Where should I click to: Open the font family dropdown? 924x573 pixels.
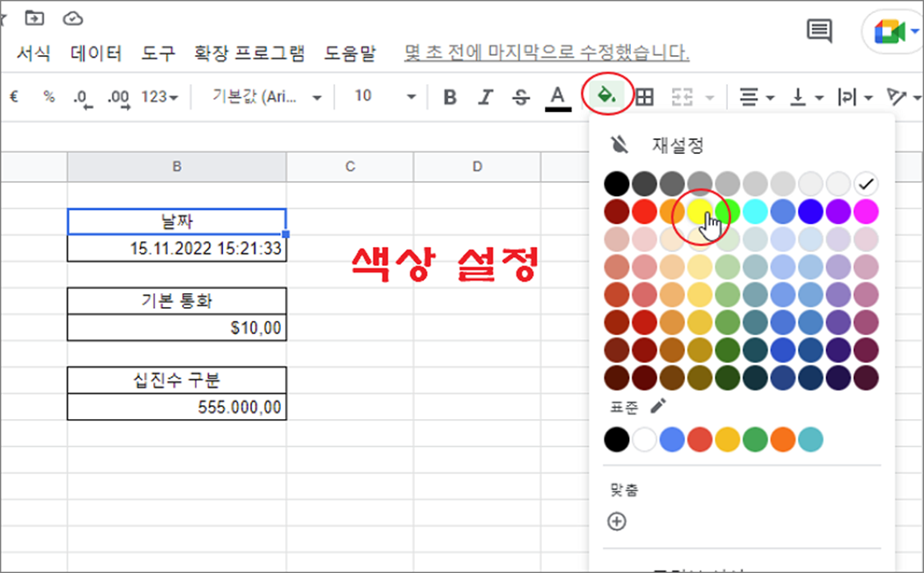click(266, 96)
